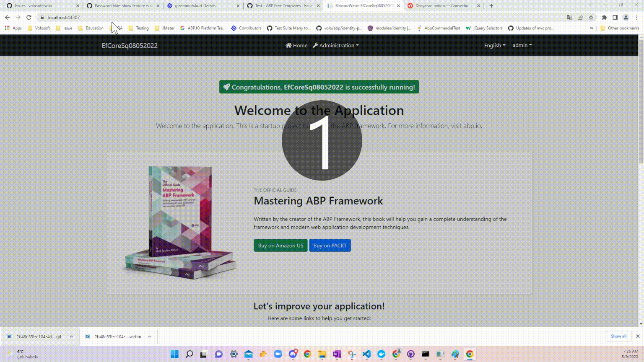Click the EfCoreSq08052022 brand link
The height and width of the screenshot is (362, 644).
(x=130, y=45)
